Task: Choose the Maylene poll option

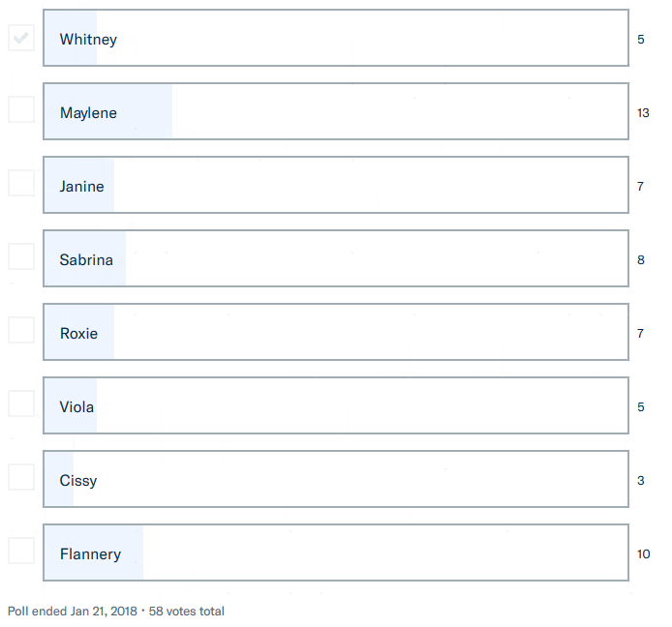Action: point(335,112)
